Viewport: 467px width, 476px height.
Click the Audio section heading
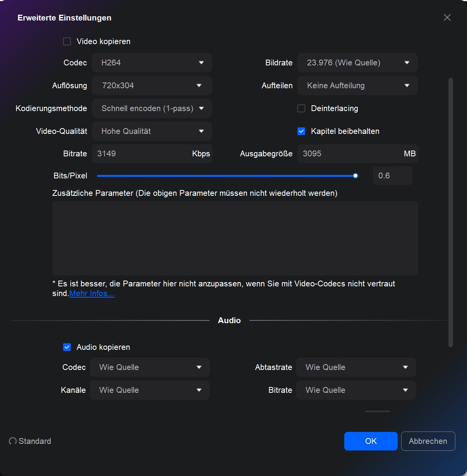pyautogui.click(x=229, y=320)
